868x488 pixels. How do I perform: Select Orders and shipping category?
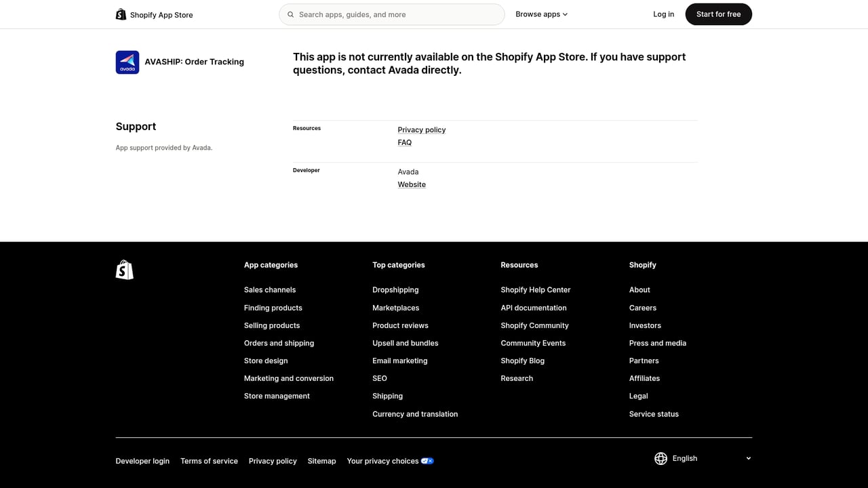[279, 343]
